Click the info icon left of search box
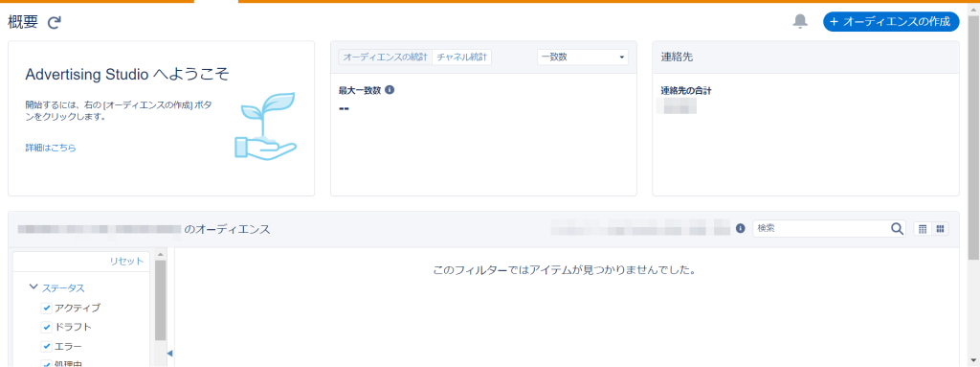This screenshot has width=980, height=367. pyautogui.click(x=741, y=229)
